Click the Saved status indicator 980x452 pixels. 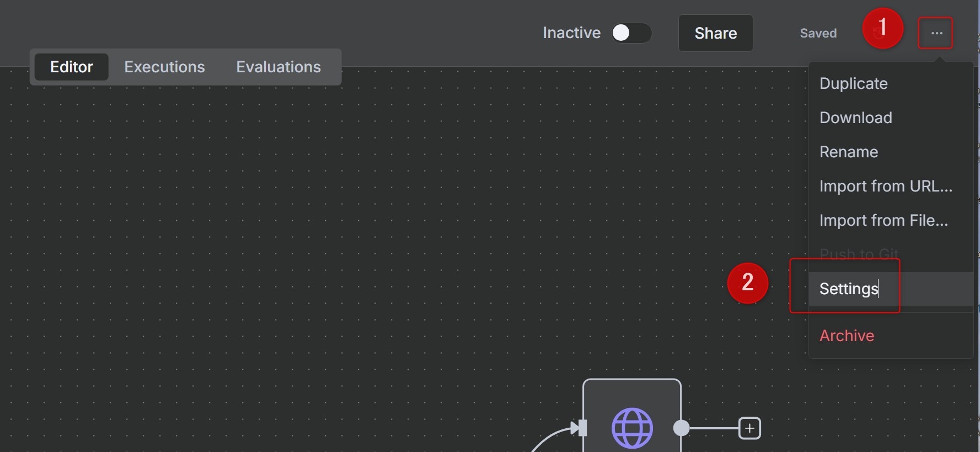[818, 33]
